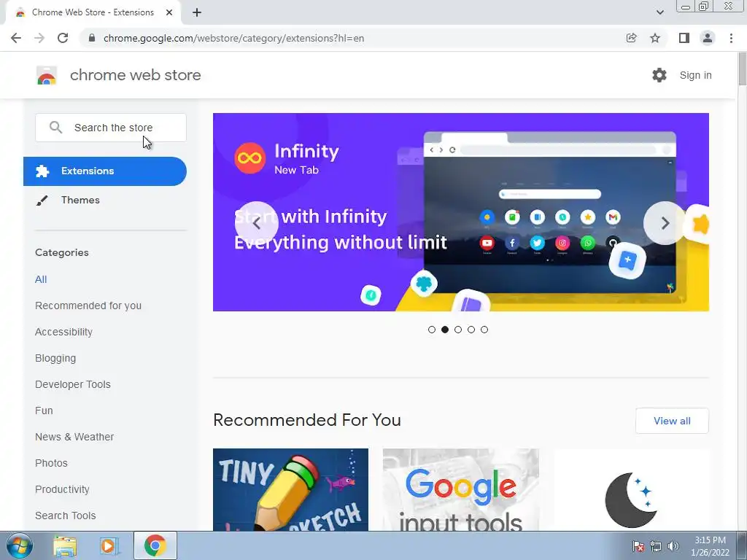747x560 pixels.
Task: Show the next carousel banner
Action: [x=665, y=223]
